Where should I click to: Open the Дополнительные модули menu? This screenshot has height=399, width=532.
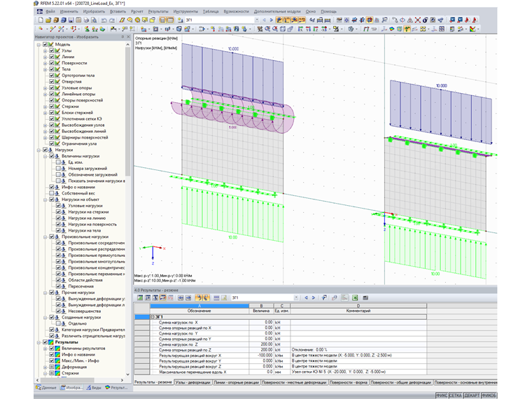[x=277, y=11]
